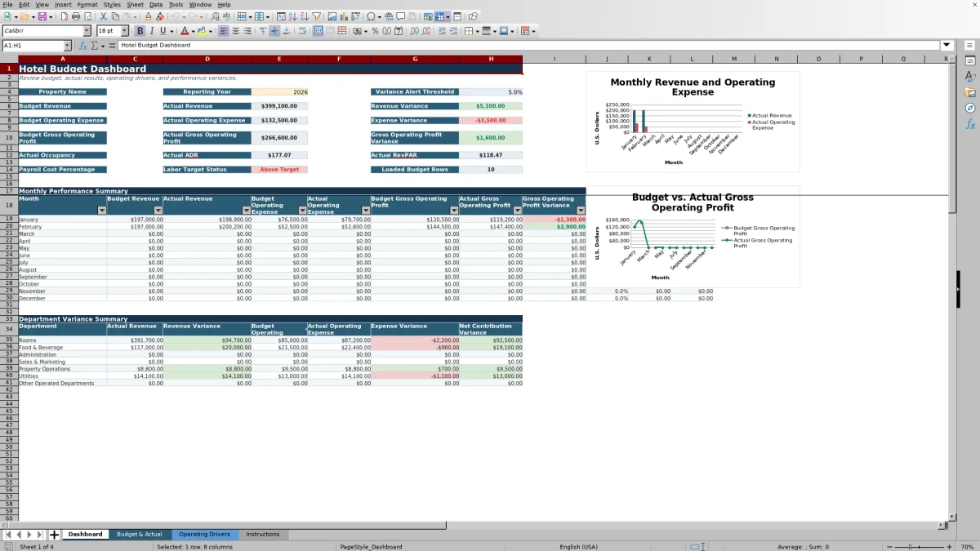Open the Select Function sigma dropdown arrow
Image resolution: width=980 pixels, height=551 pixels.
pos(102,46)
